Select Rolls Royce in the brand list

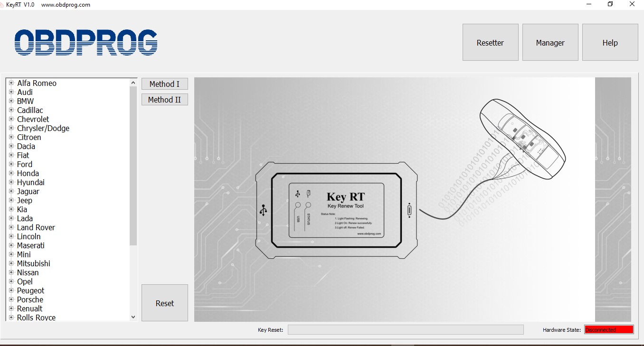click(36, 318)
